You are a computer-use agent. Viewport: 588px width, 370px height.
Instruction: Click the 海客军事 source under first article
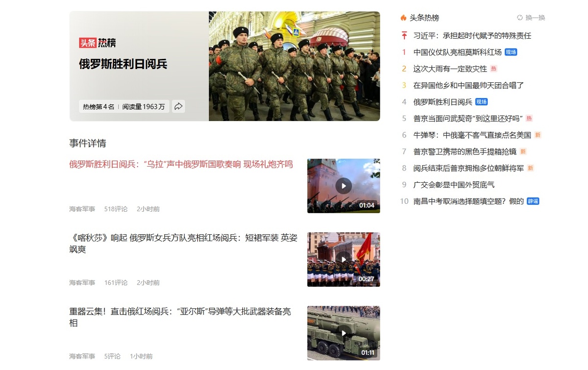point(82,209)
